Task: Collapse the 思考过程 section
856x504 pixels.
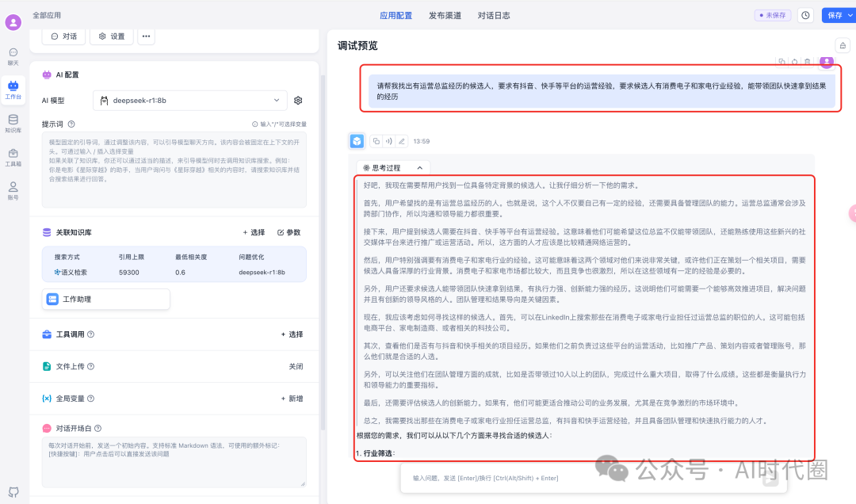Action: click(x=393, y=168)
